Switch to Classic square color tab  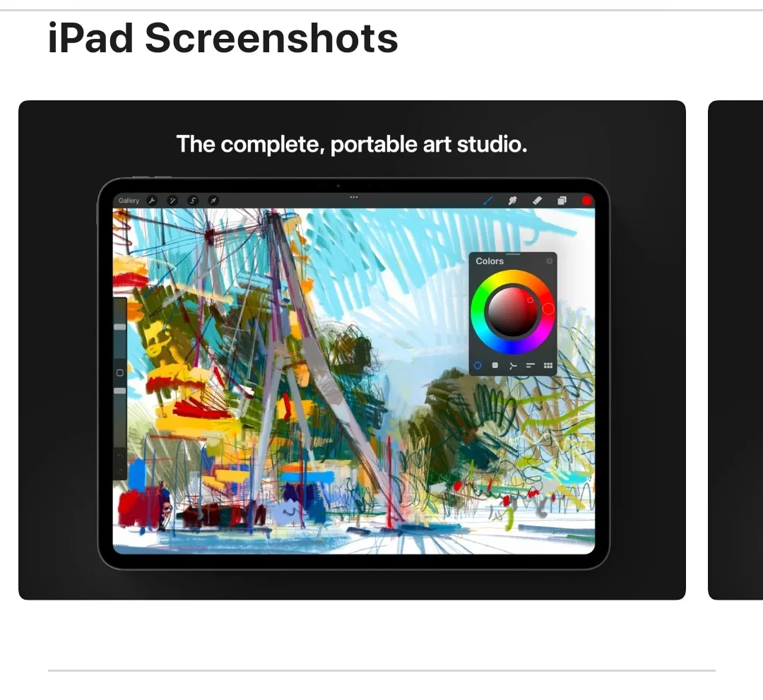(495, 365)
